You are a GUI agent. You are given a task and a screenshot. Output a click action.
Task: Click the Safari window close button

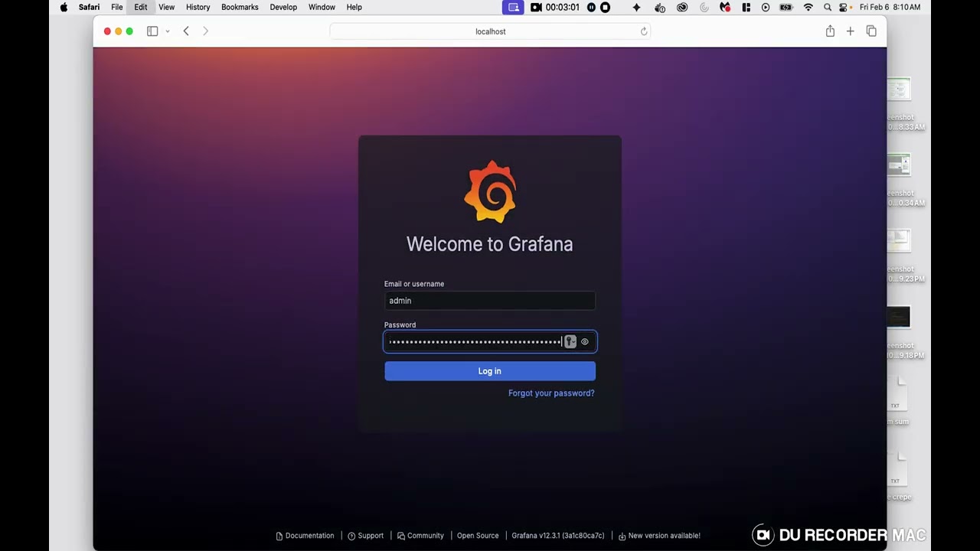coord(107,31)
